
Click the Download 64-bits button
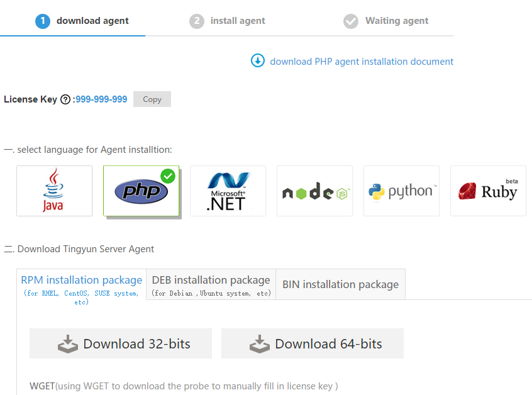point(313,343)
